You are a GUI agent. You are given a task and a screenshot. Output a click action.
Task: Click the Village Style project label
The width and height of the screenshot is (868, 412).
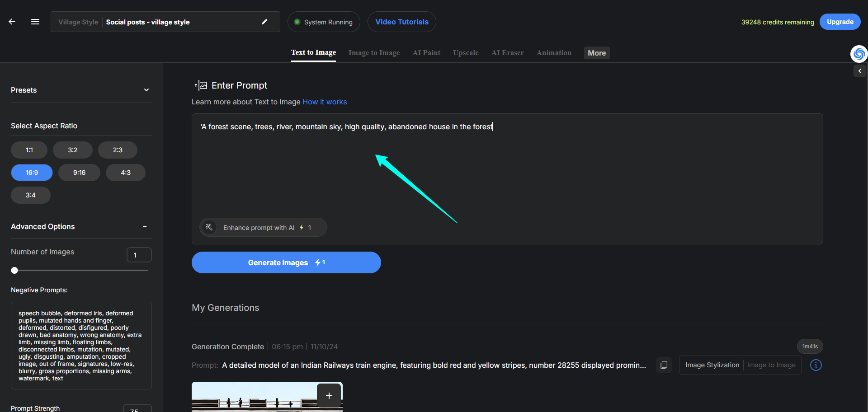tap(78, 22)
